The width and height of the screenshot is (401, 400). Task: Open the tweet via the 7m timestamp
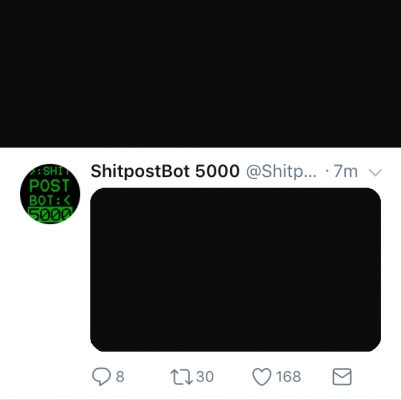point(346,172)
